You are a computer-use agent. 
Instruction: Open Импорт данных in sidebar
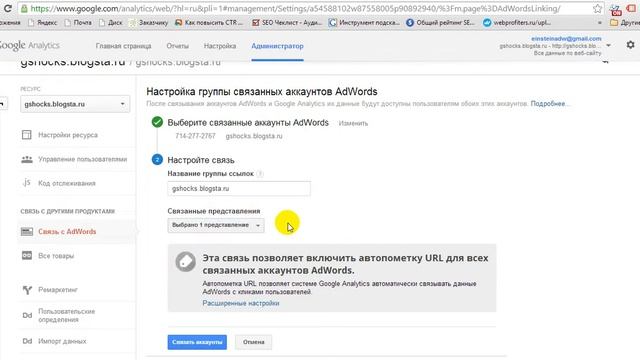(x=62, y=341)
